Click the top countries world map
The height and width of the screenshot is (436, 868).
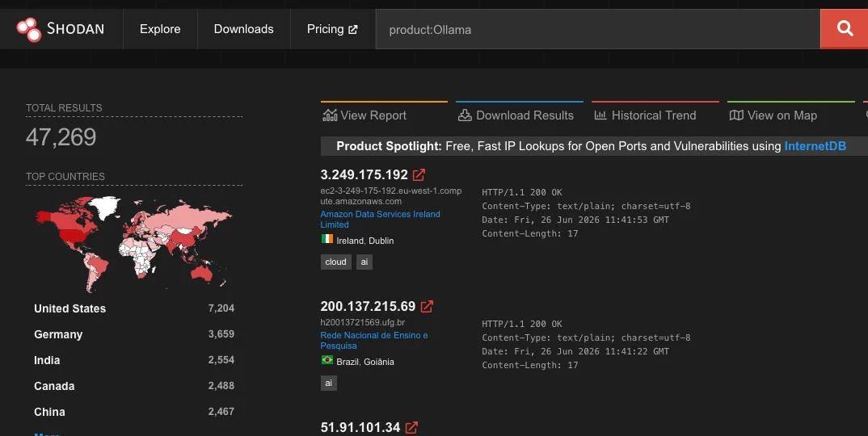tap(134, 244)
